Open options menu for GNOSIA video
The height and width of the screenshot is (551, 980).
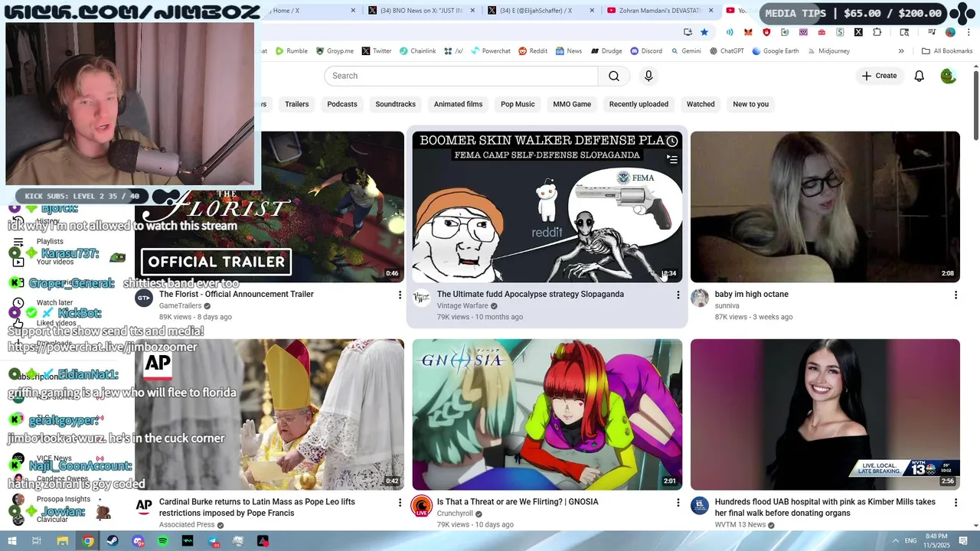678,502
